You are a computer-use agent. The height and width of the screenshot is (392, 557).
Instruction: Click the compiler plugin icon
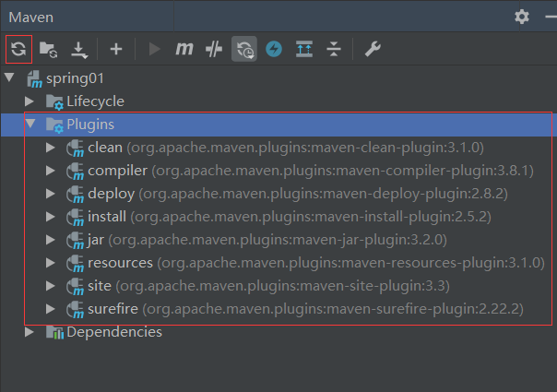(75, 172)
